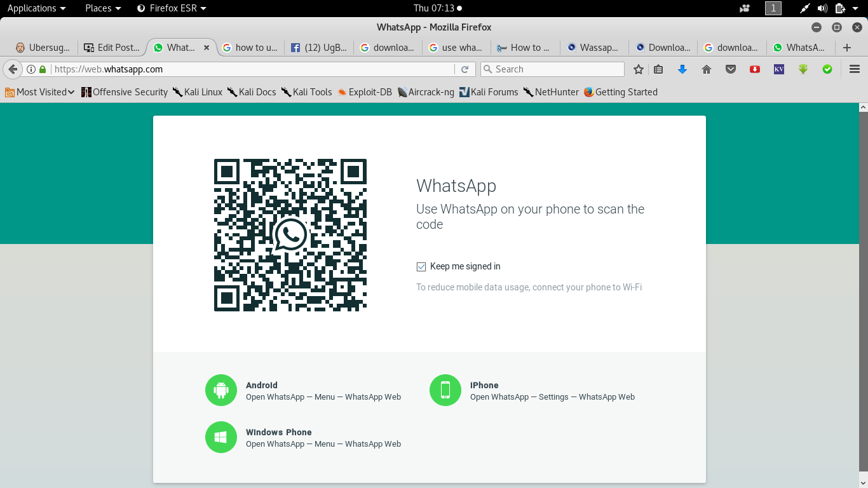Viewport: 868px width, 488px height.
Task: Uncheck the Keep me signed in checkbox
Action: 421,267
